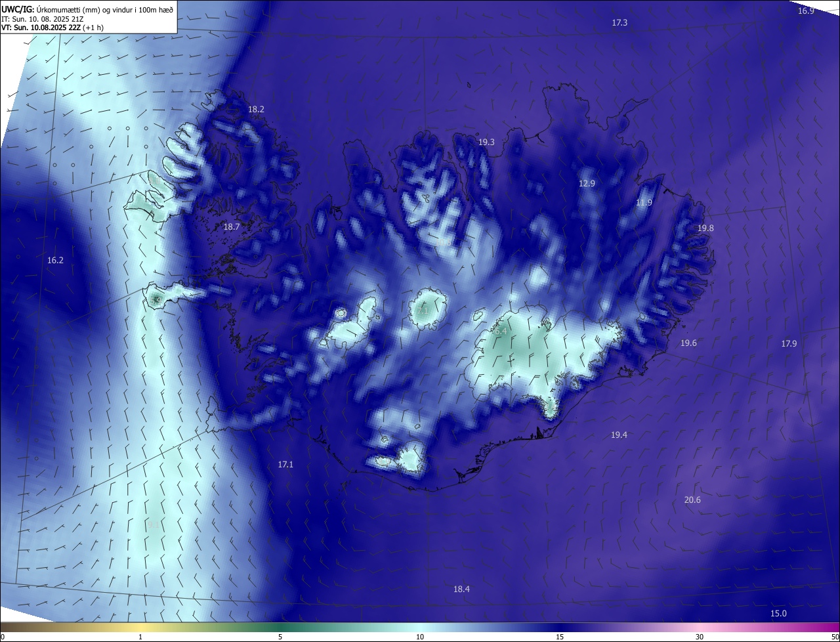840x642 pixels.
Task: Click the legend tick labeled 1
Action: [140, 637]
